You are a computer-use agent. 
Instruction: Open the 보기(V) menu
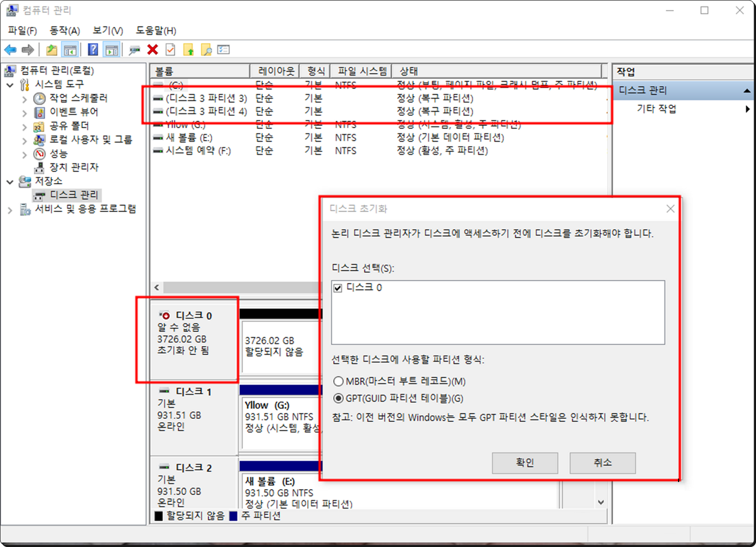pos(107,31)
